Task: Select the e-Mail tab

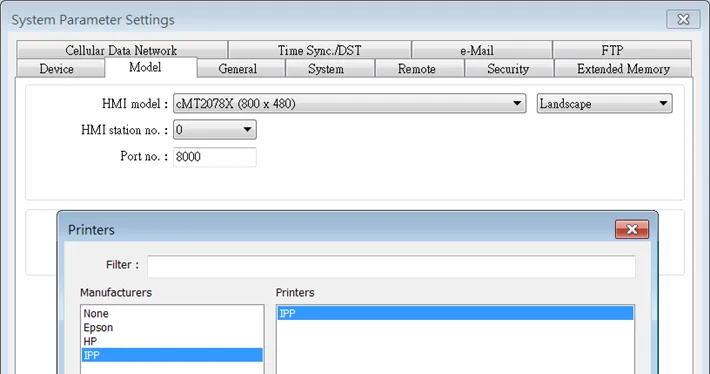Action: coord(482,50)
